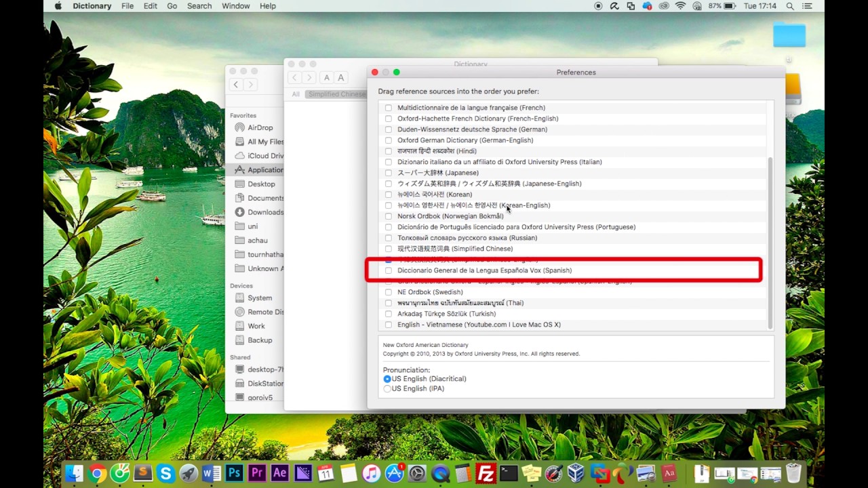Viewport: 868px width, 488px height.
Task: Open the Edit menu
Action: [x=151, y=6]
